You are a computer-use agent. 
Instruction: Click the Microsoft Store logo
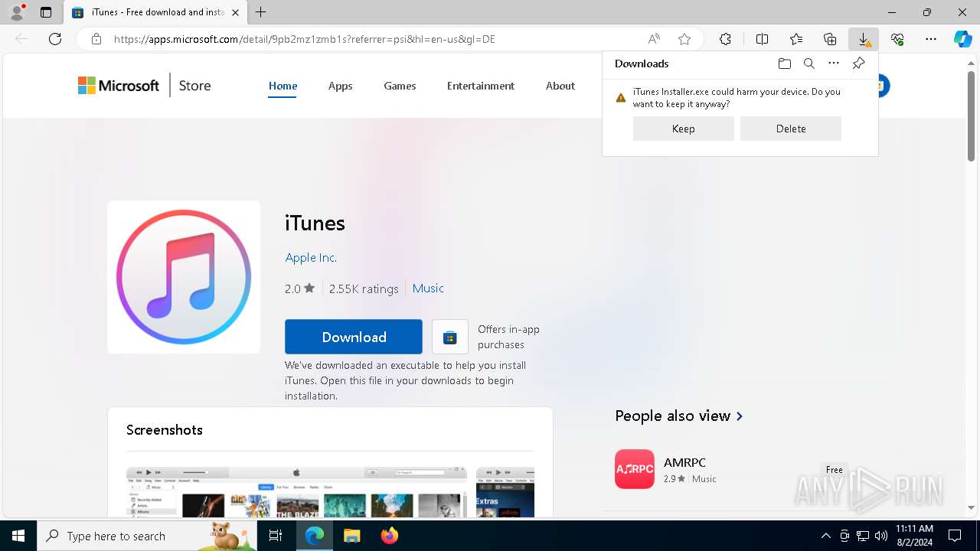click(119, 86)
